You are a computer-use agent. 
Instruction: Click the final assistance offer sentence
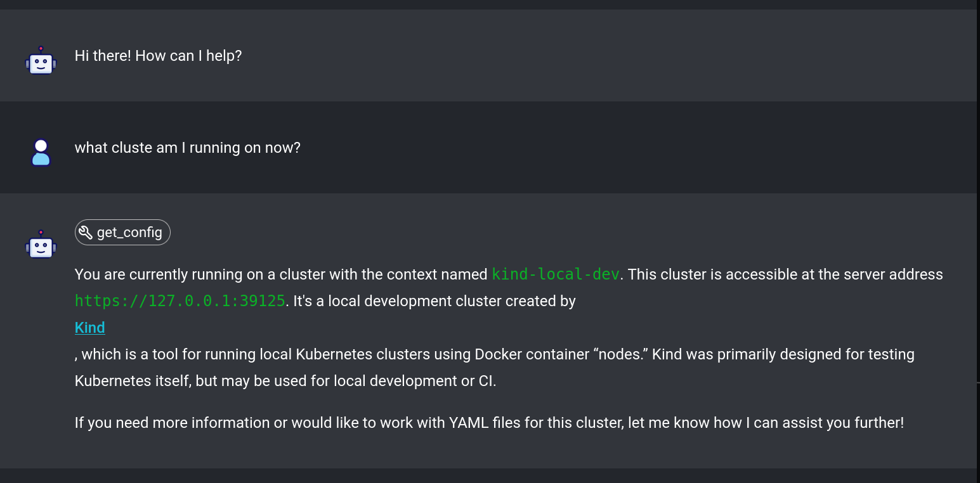[x=489, y=422]
